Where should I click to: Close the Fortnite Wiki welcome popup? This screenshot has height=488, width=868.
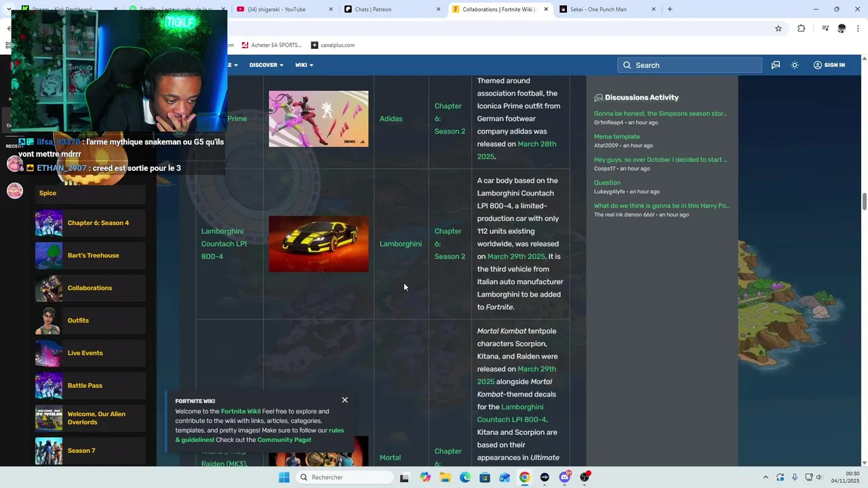pyautogui.click(x=344, y=400)
